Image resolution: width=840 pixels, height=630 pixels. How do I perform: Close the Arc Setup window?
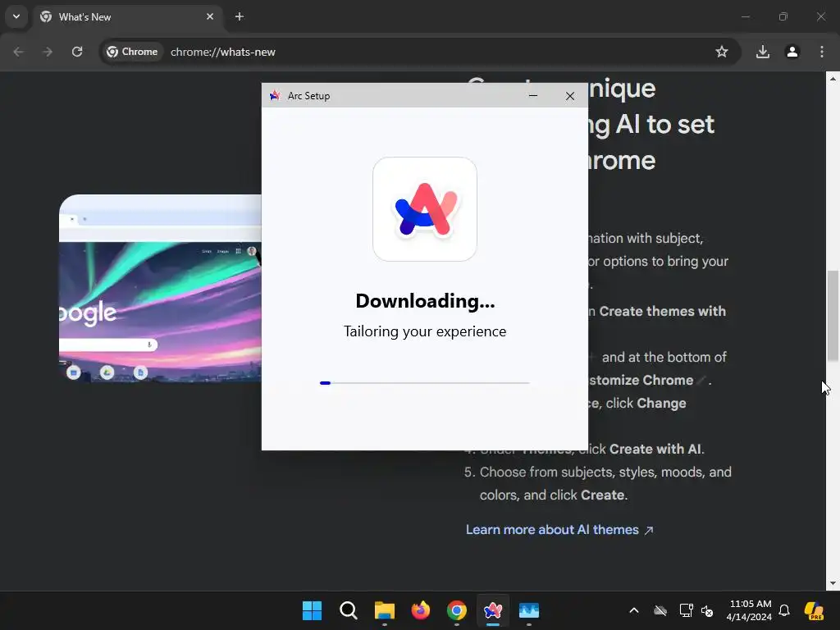click(570, 96)
